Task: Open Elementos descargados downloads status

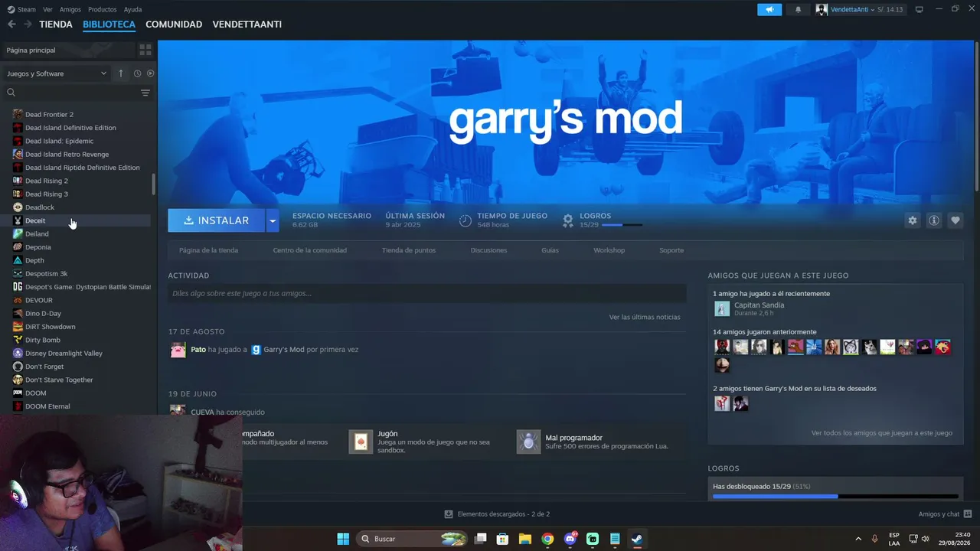Action: pyautogui.click(x=497, y=514)
